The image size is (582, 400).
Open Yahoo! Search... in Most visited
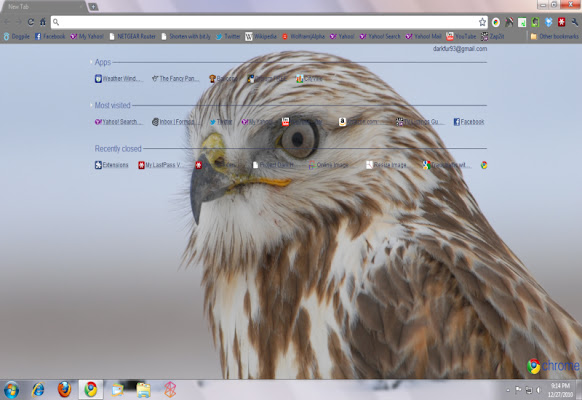click(118, 122)
